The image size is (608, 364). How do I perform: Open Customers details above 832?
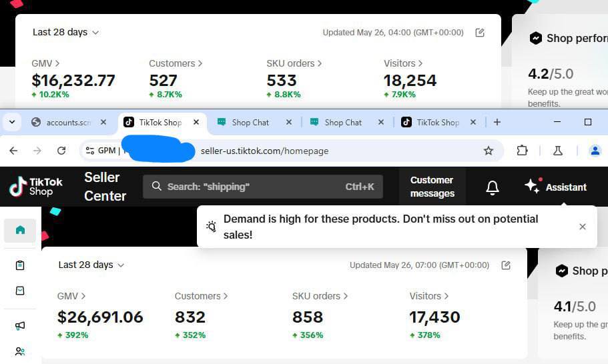point(202,296)
